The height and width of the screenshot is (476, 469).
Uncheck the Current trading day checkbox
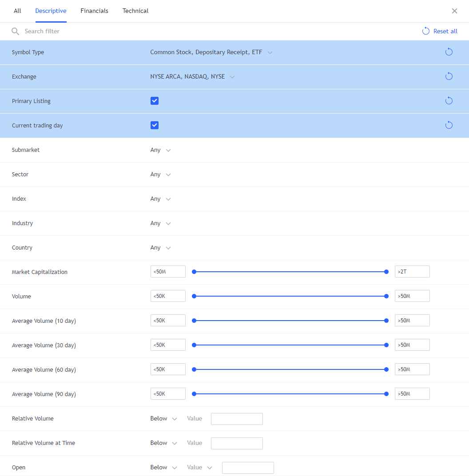(x=155, y=125)
